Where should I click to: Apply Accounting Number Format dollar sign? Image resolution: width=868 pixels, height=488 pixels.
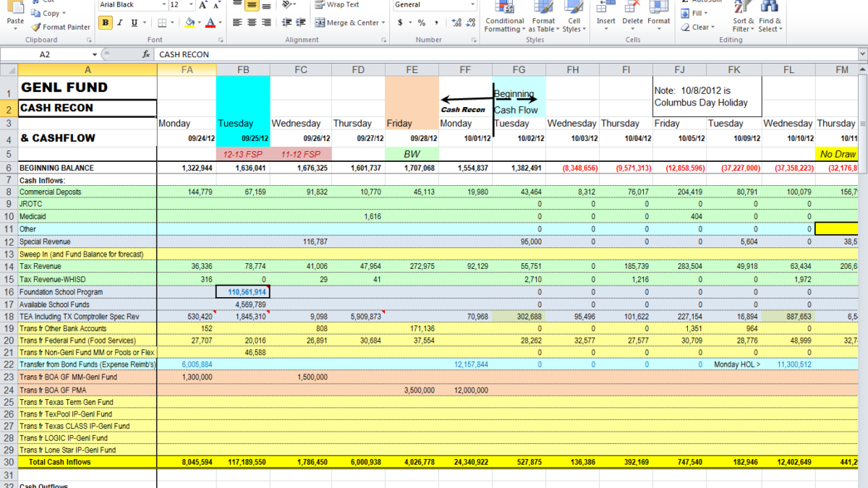coord(401,22)
